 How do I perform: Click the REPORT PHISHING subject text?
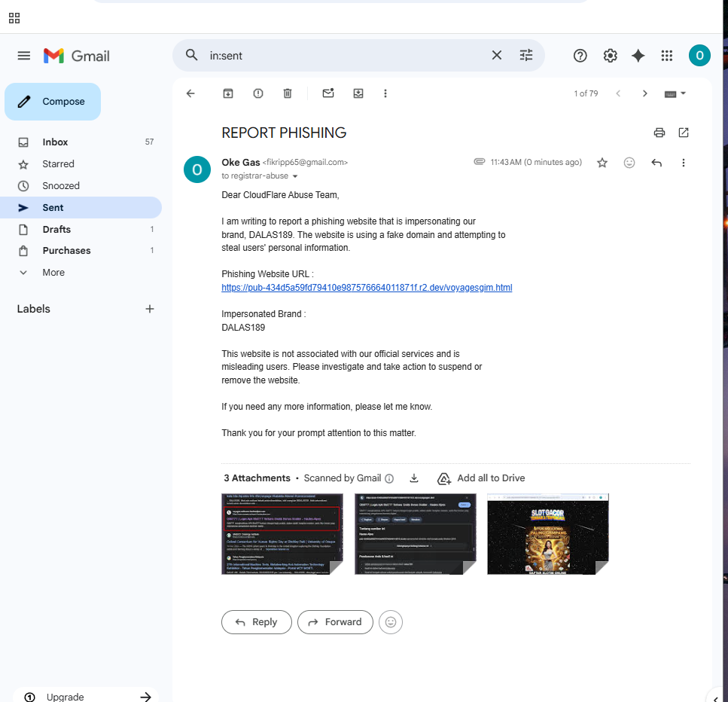(284, 133)
